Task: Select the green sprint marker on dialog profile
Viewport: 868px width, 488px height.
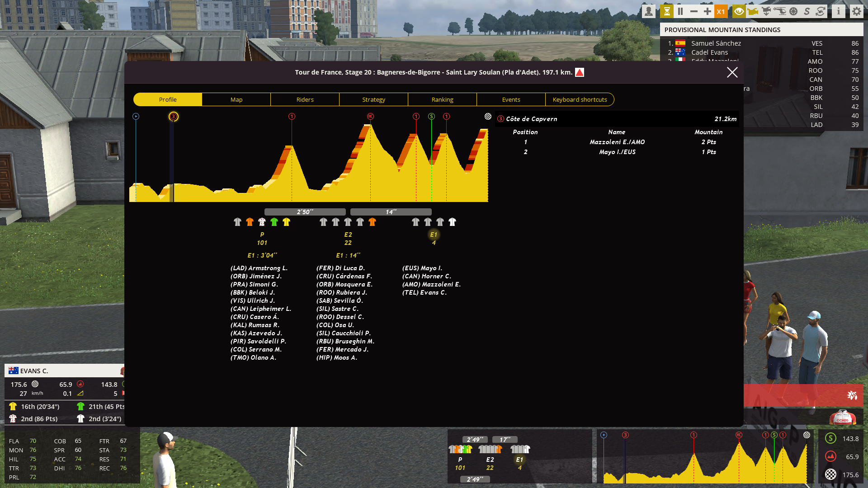Action: 431,117
